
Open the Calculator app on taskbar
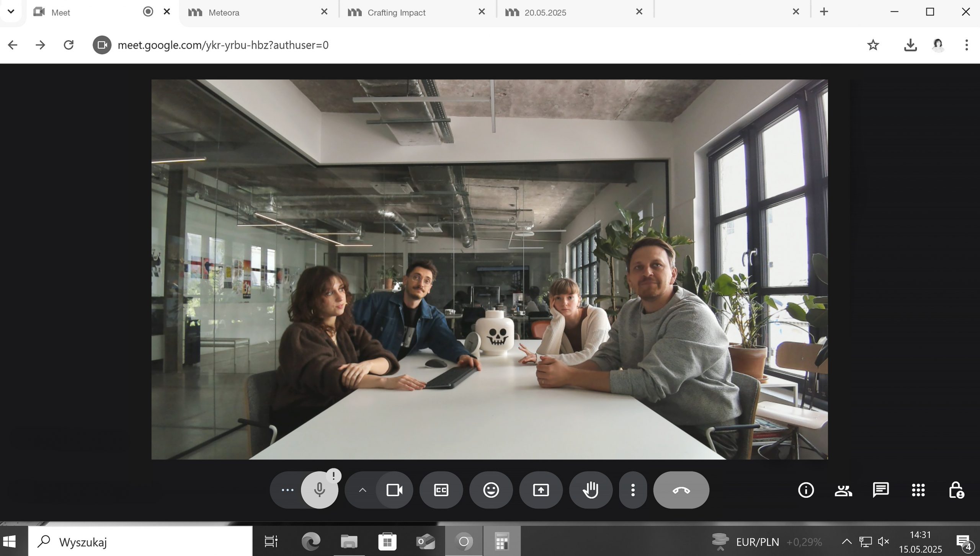pos(502,541)
